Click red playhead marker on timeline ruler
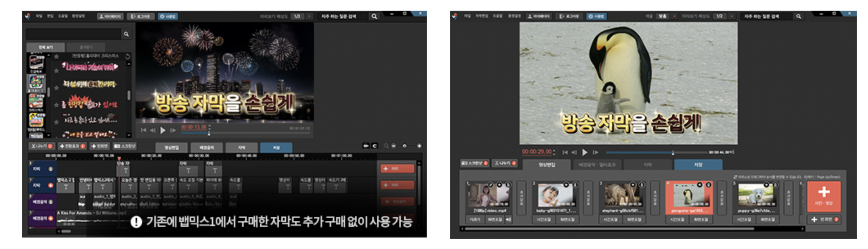Viewport: 868px width, 249px height. tap(119, 158)
